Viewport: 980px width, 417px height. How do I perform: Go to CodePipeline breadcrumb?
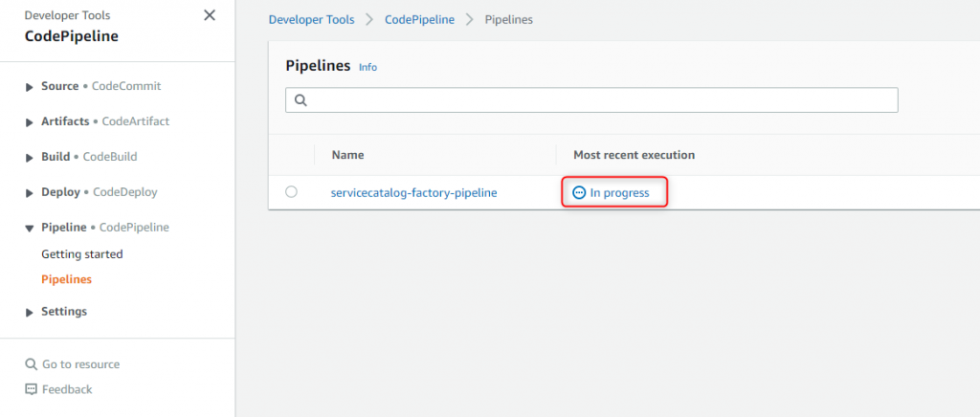pos(419,19)
